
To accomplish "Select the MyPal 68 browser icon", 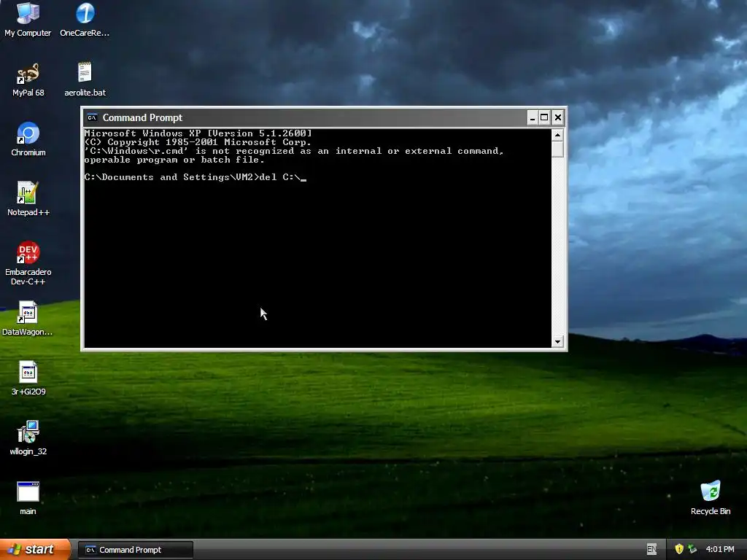I will pos(28,79).
